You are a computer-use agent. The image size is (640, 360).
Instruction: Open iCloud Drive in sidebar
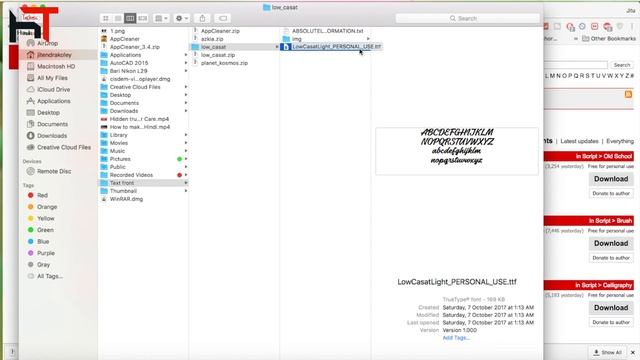point(53,89)
